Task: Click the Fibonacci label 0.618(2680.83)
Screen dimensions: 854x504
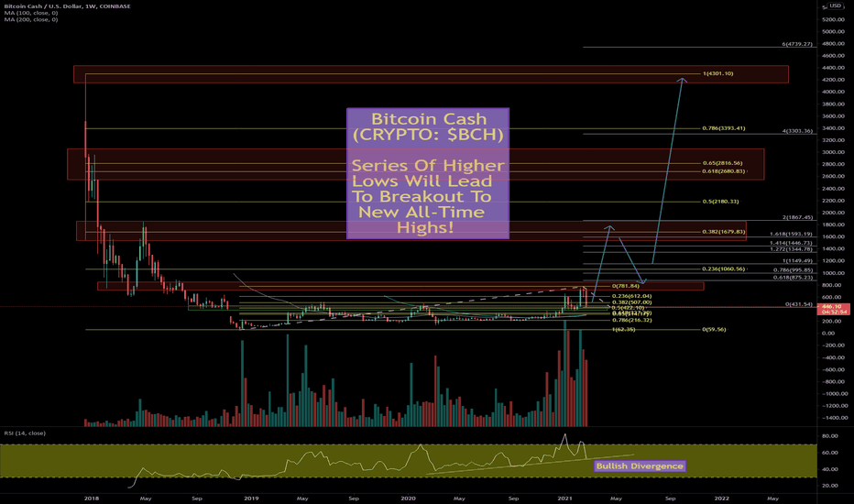Action: (x=723, y=171)
